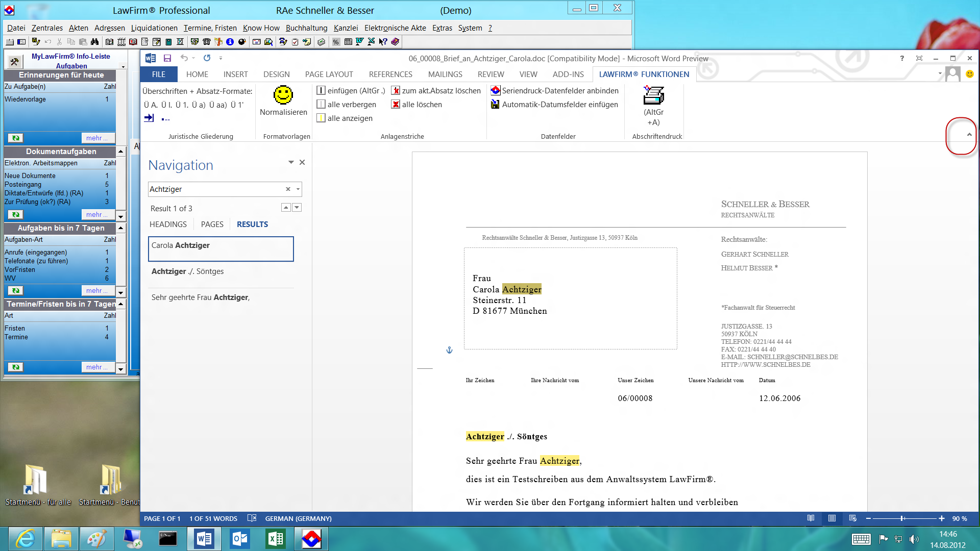Click the alle anzeigen Anlagenstriche icon

coord(321,118)
